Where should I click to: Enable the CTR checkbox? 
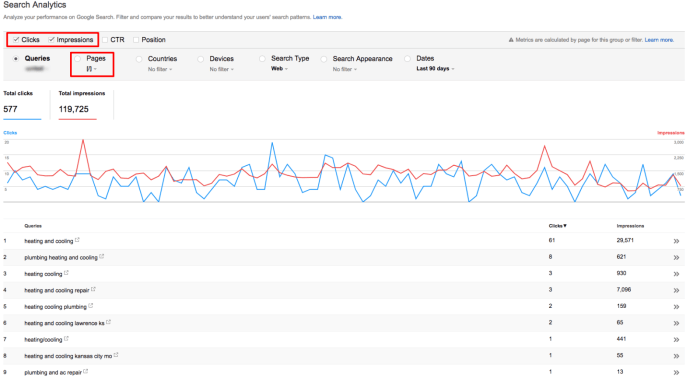point(105,40)
